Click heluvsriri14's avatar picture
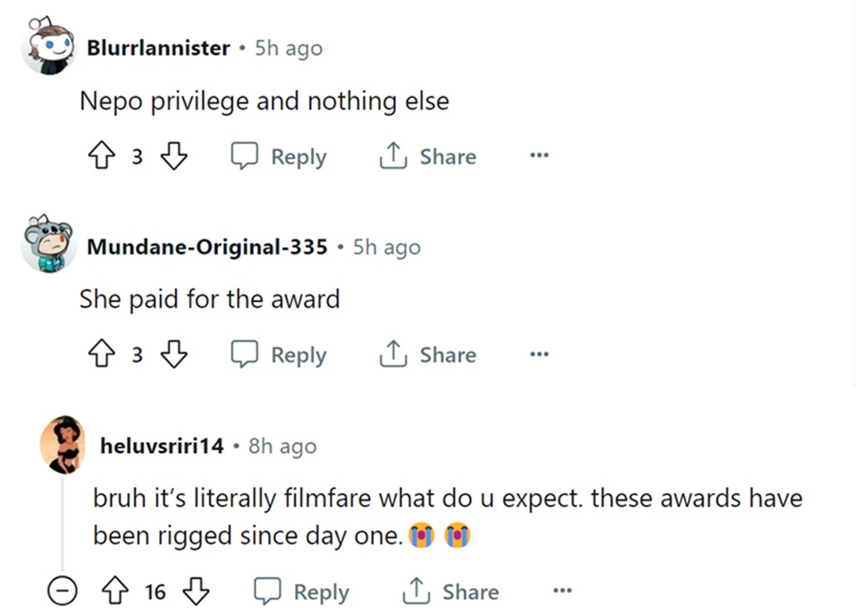The width and height of the screenshot is (868, 608). coord(63,445)
